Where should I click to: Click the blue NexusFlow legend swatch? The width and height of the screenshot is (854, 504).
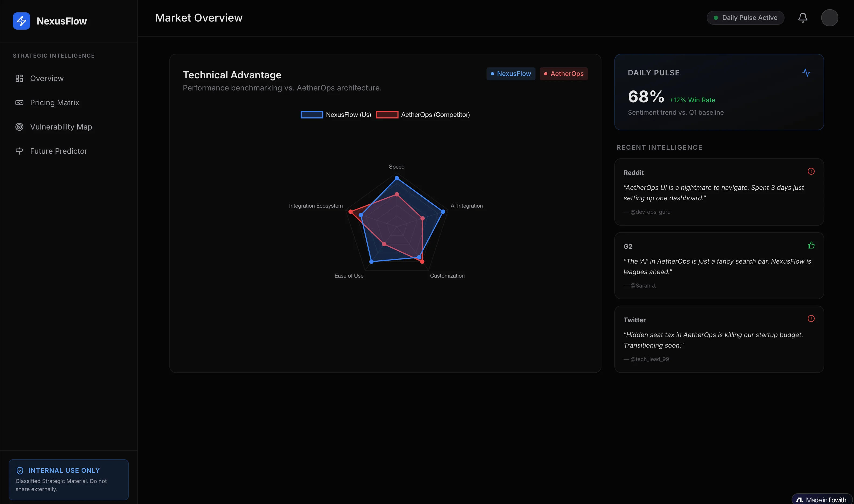312,115
